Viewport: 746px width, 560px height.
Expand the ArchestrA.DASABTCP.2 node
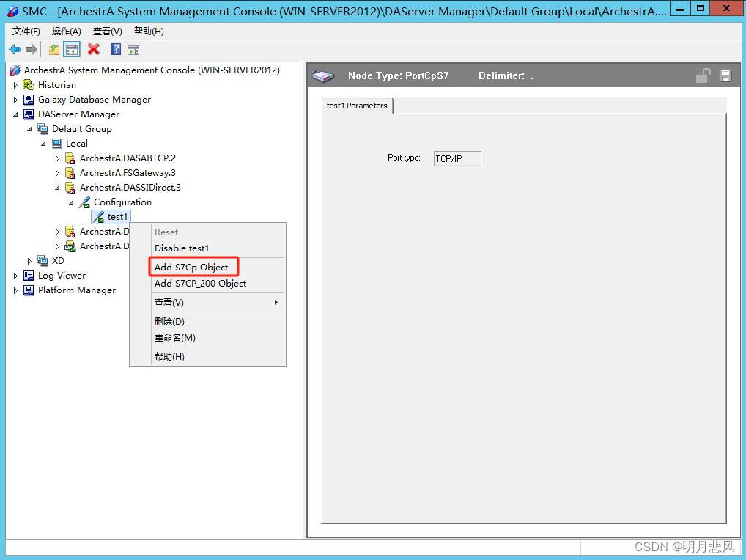(x=57, y=158)
